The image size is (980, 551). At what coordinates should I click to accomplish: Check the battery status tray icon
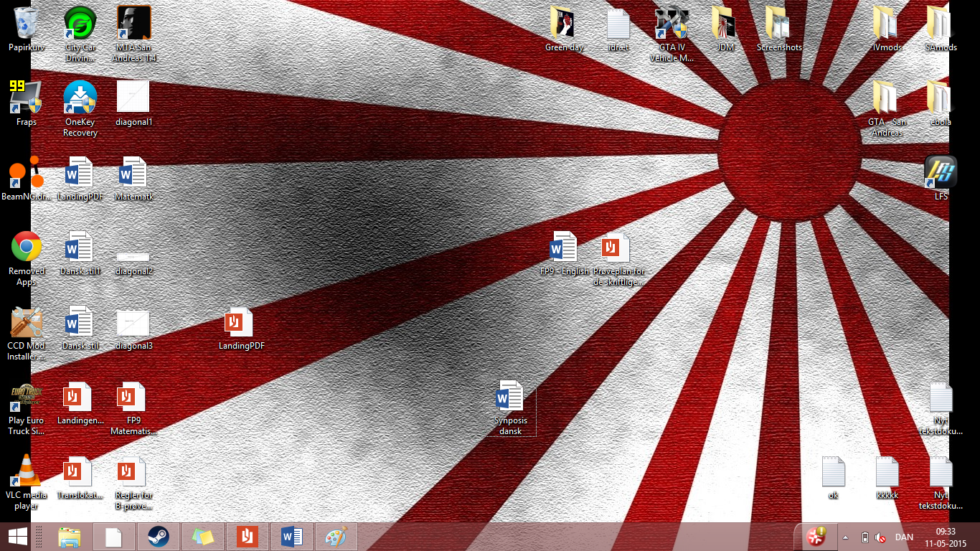click(x=865, y=537)
